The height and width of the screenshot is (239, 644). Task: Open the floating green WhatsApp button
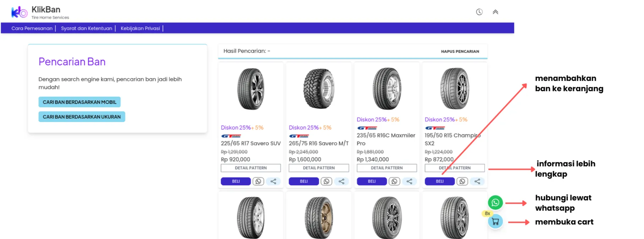[495, 202]
